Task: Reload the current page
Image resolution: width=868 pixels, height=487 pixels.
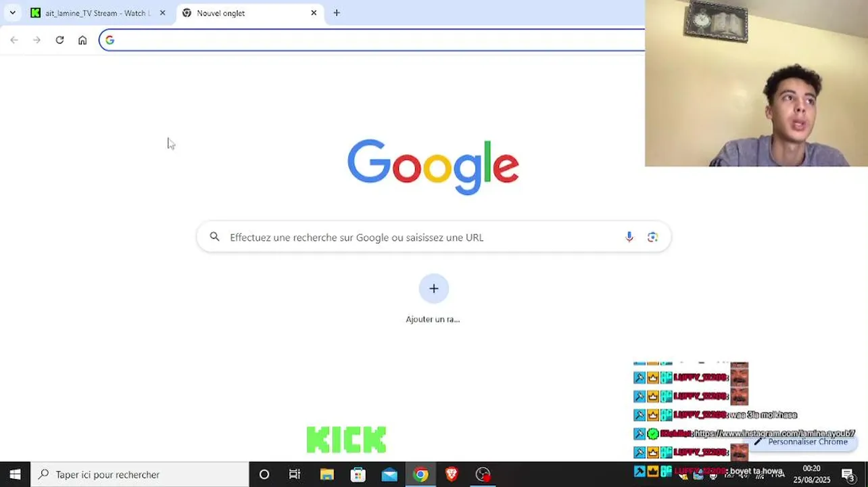Action: (59, 40)
